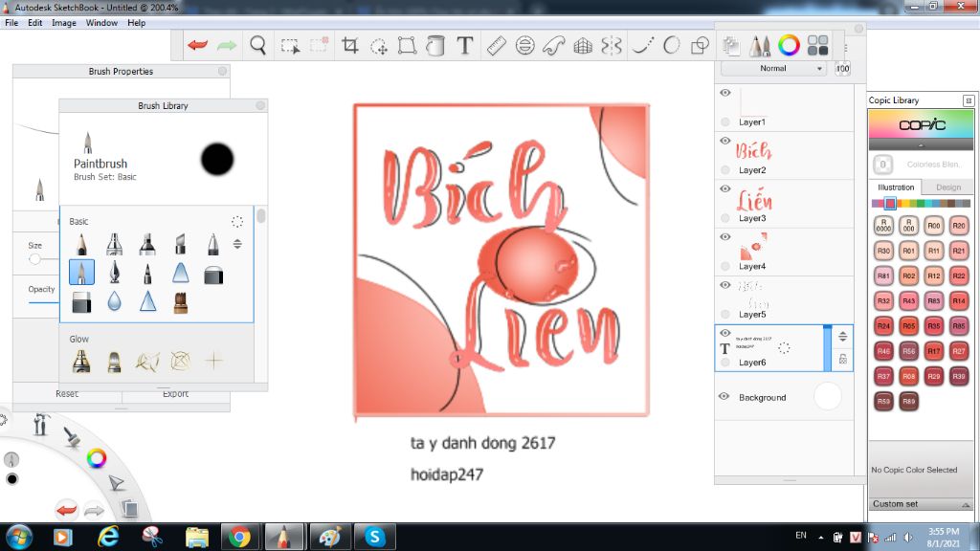Select the Zoom magnifier tool
The height and width of the screenshot is (551, 980).
257,45
